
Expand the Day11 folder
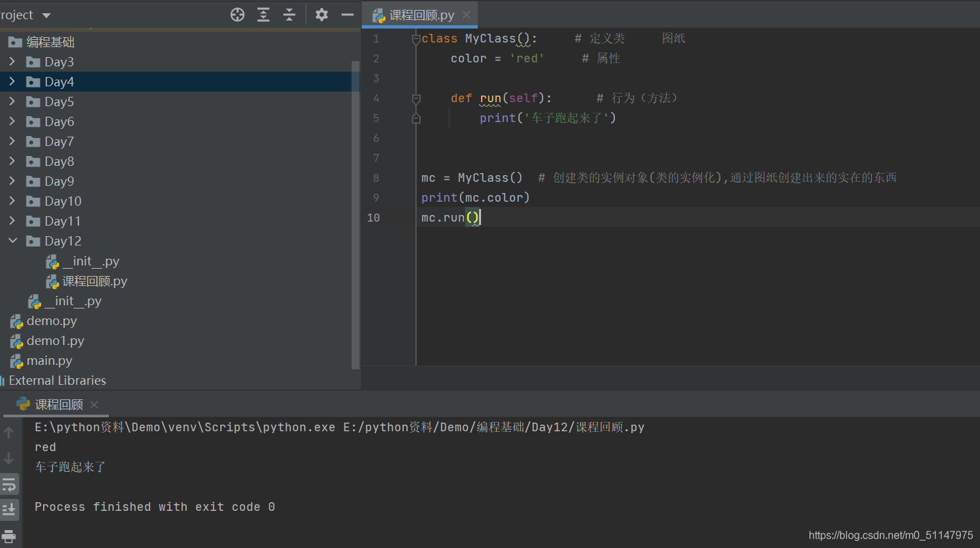coord(12,220)
